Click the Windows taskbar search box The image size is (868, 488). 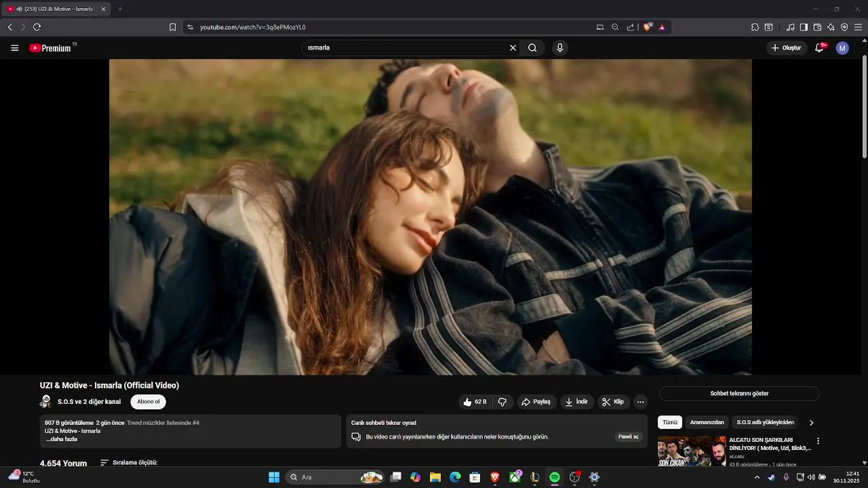(x=336, y=477)
